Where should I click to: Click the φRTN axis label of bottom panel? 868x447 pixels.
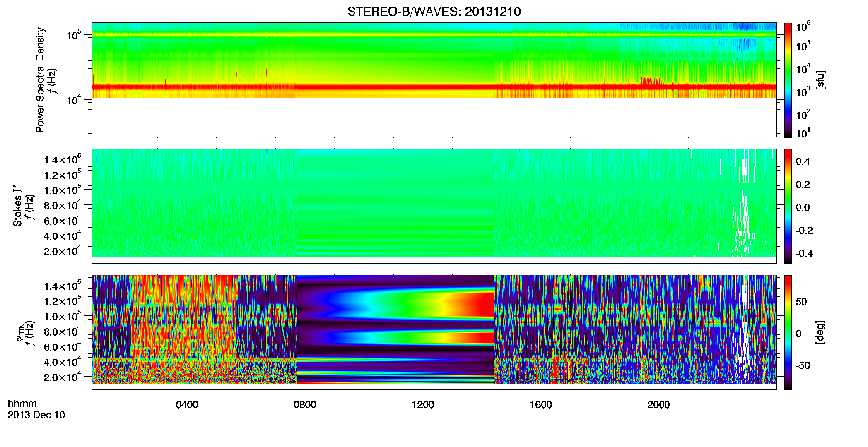pyautogui.click(x=19, y=333)
